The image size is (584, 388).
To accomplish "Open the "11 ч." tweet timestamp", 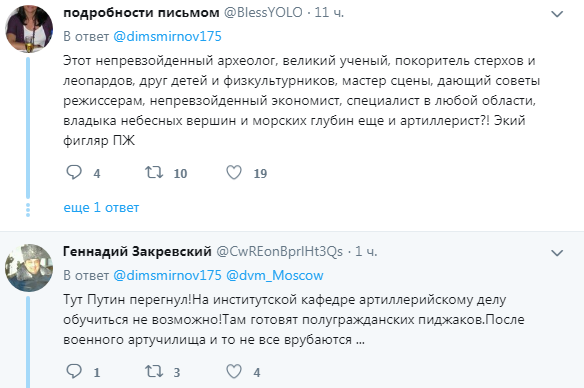I will 329,13.
